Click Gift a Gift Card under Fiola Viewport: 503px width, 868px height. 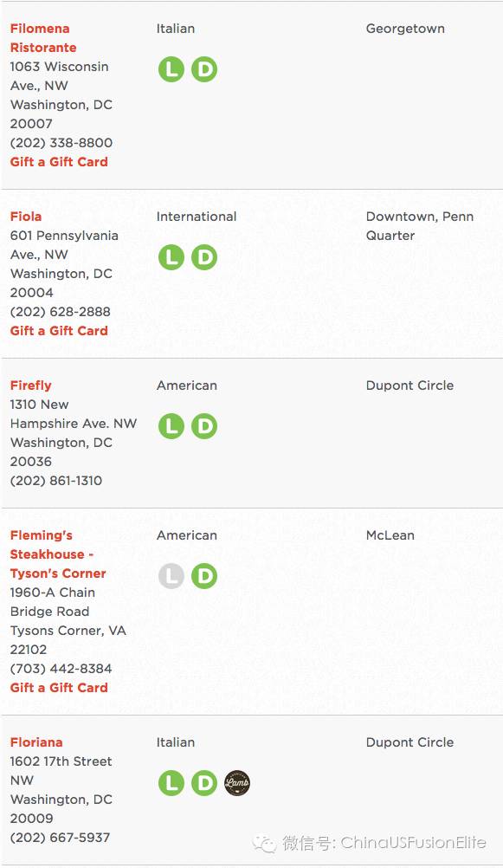point(59,331)
